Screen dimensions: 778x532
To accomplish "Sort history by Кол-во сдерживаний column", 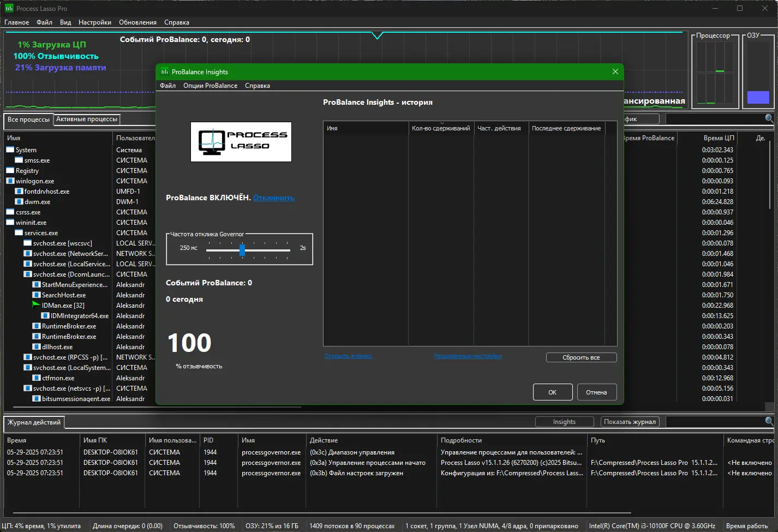I will pos(440,128).
